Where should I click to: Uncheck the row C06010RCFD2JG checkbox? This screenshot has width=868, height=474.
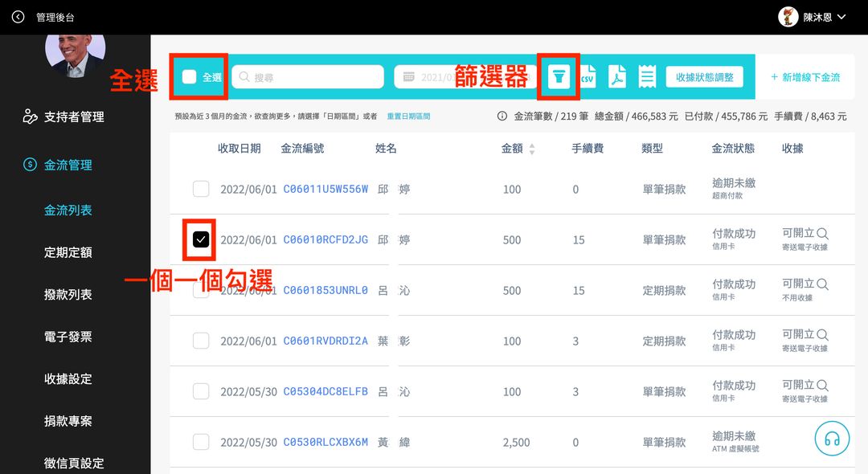[x=201, y=239]
